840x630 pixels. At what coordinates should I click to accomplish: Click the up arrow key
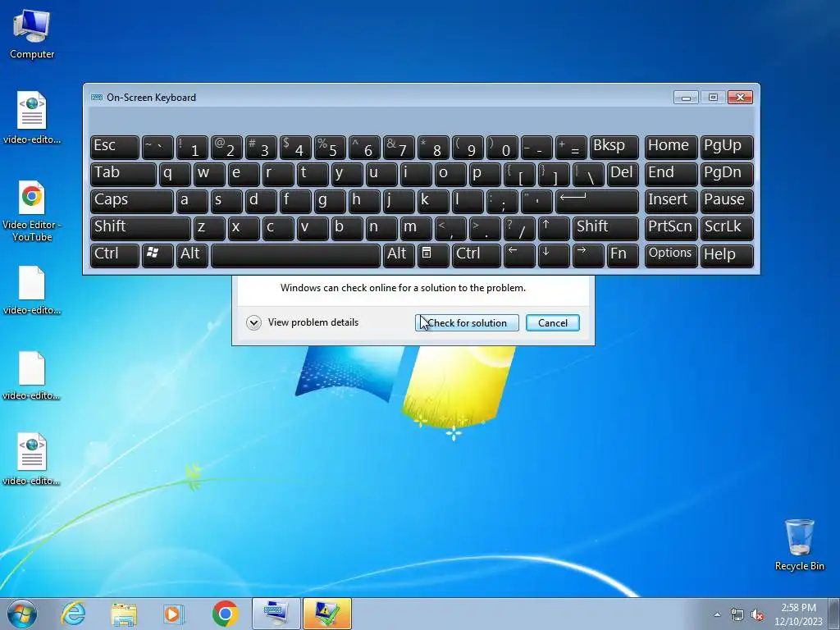pos(554,228)
